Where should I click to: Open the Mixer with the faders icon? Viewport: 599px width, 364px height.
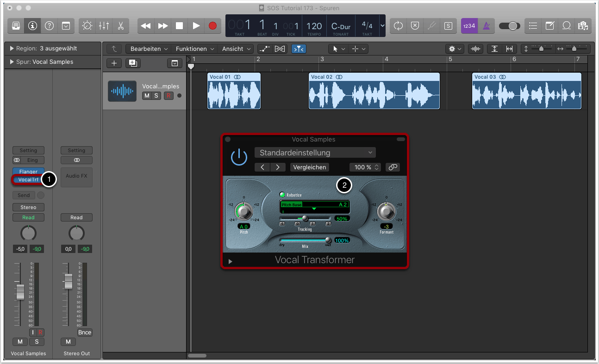point(104,26)
